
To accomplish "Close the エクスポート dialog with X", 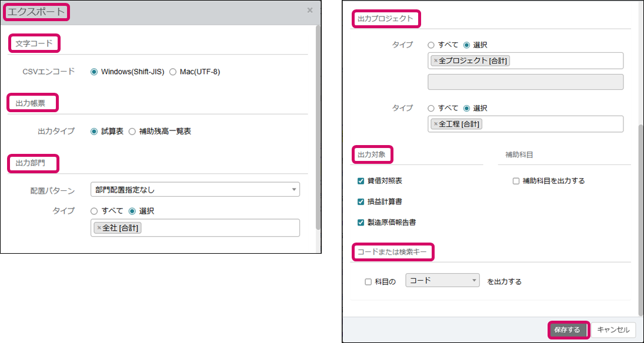I will coord(310,10).
